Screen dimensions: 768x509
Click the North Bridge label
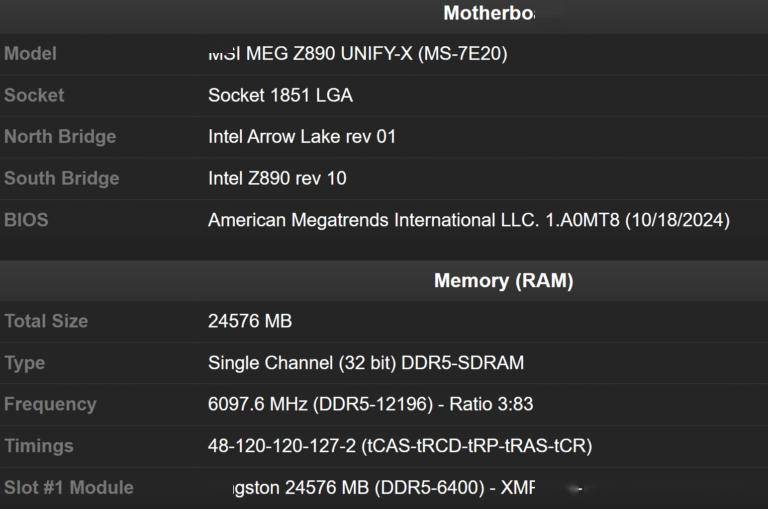click(60, 137)
